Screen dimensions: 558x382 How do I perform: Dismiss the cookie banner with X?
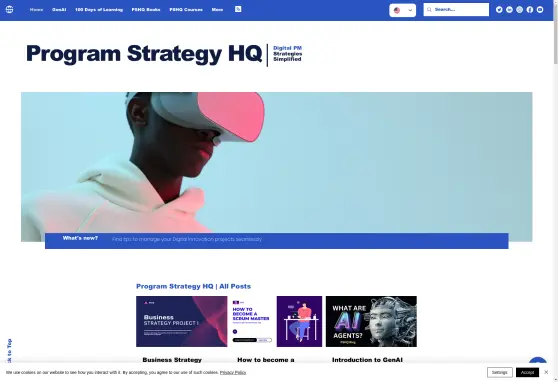point(546,372)
